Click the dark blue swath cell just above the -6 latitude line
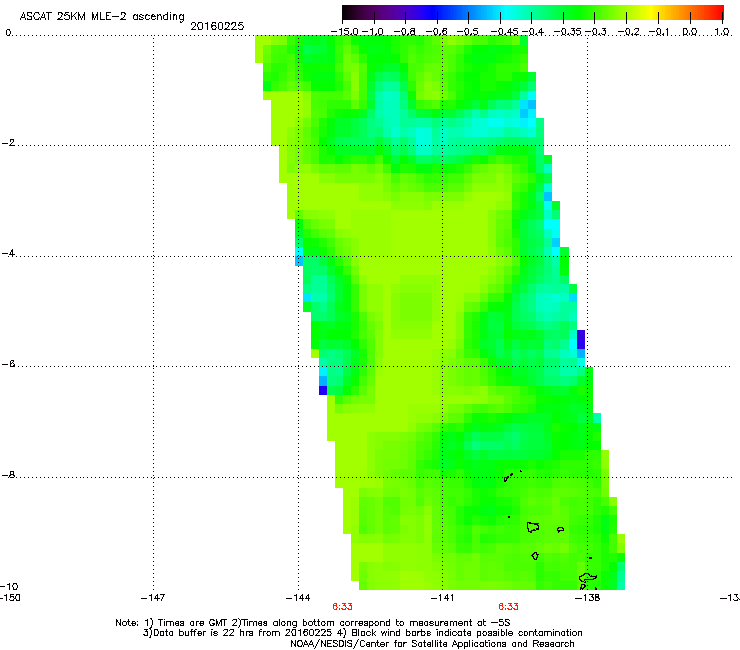The width and height of the screenshot is (740, 650). point(581,339)
